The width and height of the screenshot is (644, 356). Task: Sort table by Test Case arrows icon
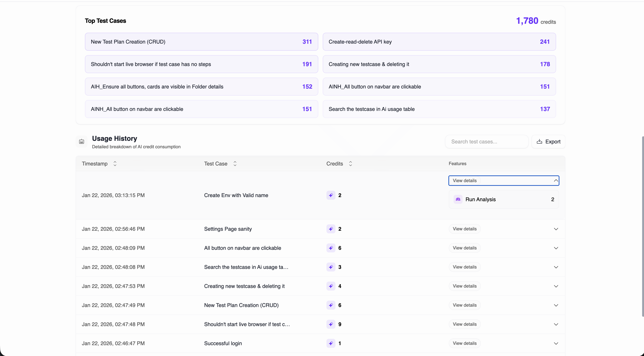tap(235, 163)
